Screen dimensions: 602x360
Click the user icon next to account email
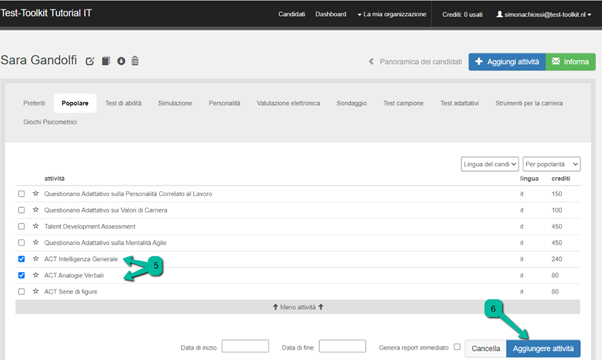499,14
